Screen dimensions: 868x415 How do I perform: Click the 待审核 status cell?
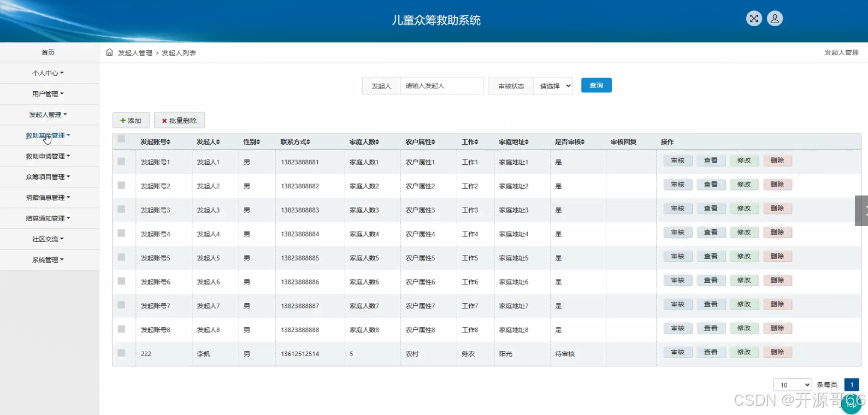[x=565, y=354]
